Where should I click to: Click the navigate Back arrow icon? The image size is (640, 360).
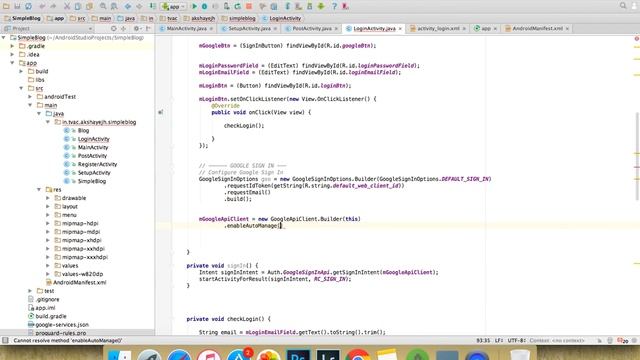tap(128, 6)
